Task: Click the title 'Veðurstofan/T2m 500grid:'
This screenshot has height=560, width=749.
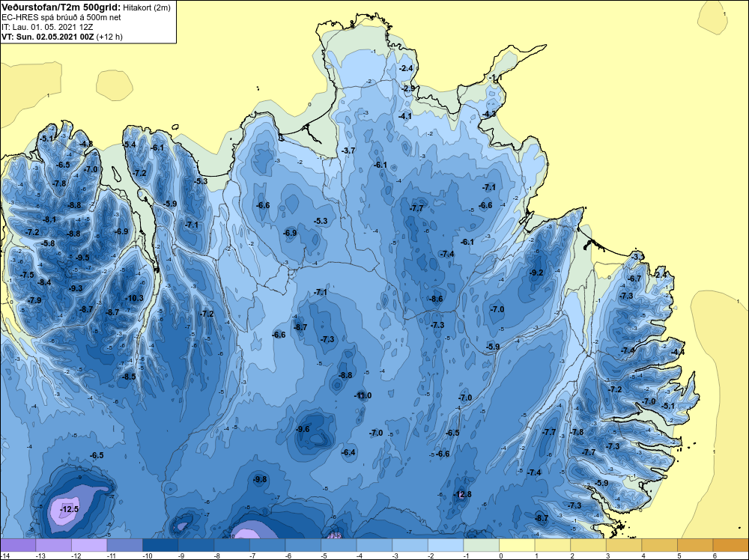Action: 61,7
